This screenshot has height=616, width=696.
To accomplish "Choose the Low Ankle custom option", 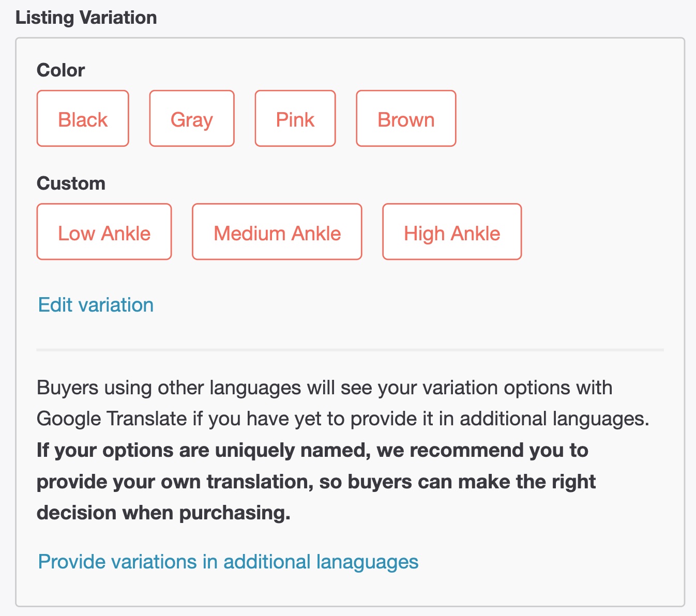I will (104, 232).
